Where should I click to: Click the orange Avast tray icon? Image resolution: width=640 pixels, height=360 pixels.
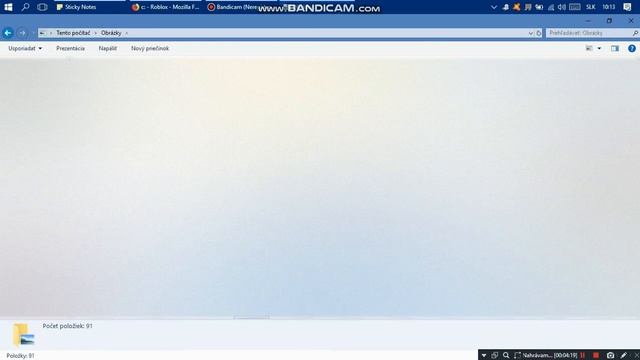(517, 7)
